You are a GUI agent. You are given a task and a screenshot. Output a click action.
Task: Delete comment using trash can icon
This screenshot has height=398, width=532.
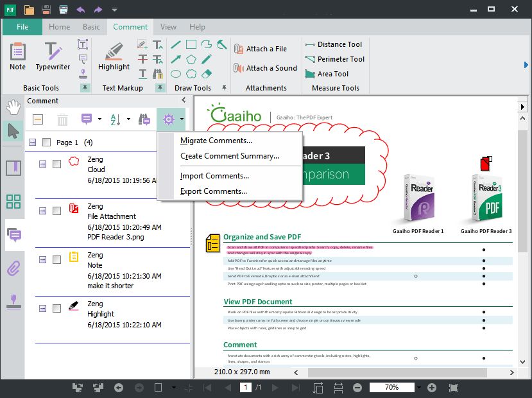coord(62,119)
